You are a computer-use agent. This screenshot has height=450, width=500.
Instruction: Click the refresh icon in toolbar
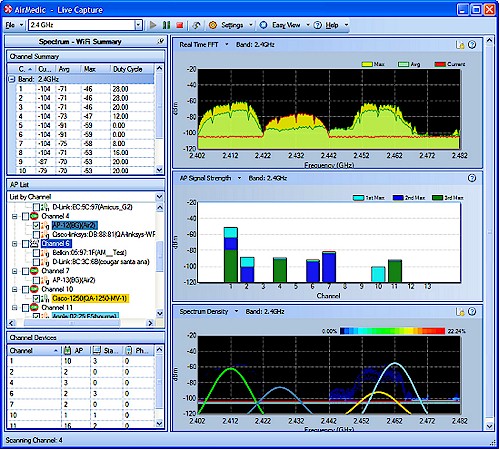point(197,25)
